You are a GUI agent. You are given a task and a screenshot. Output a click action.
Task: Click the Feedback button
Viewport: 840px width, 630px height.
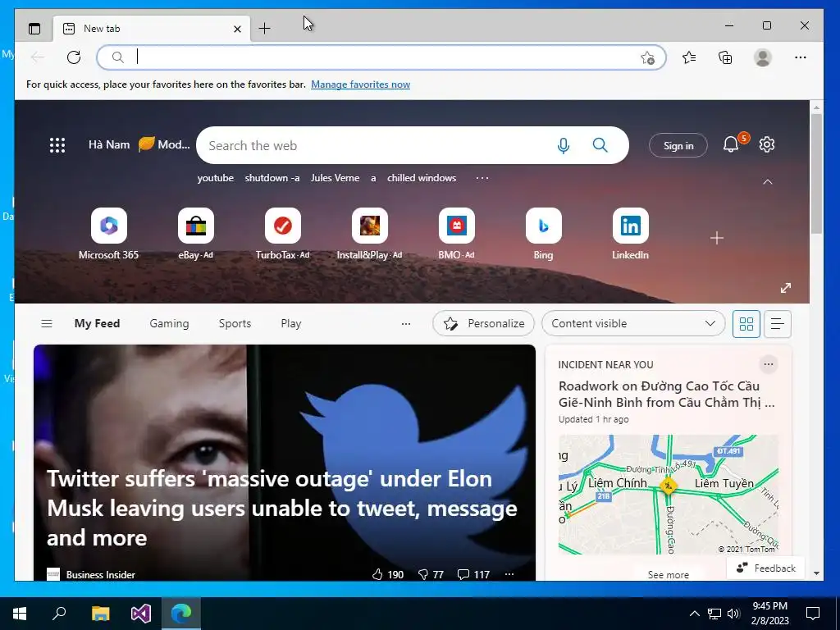pyautogui.click(x=766, y=568)
